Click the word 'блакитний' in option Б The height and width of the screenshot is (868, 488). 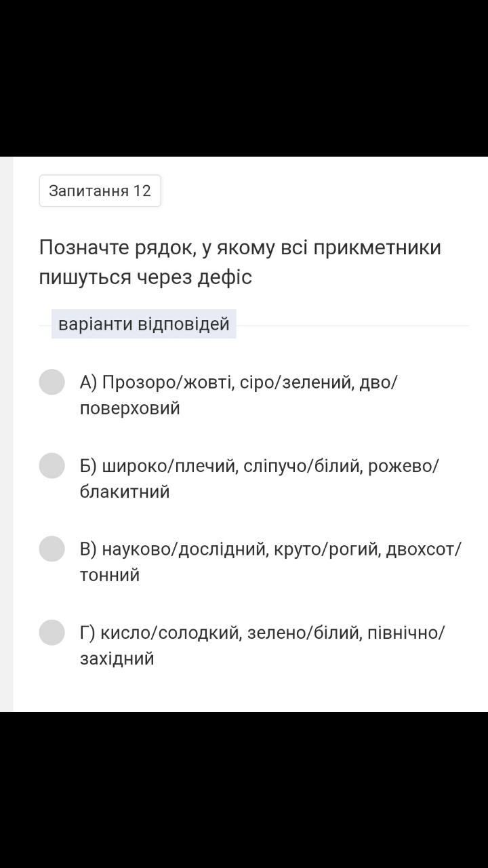coord(125,492)
